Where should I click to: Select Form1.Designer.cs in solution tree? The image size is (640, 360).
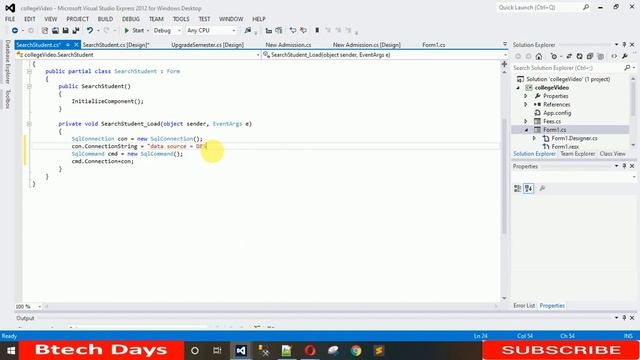574,138
